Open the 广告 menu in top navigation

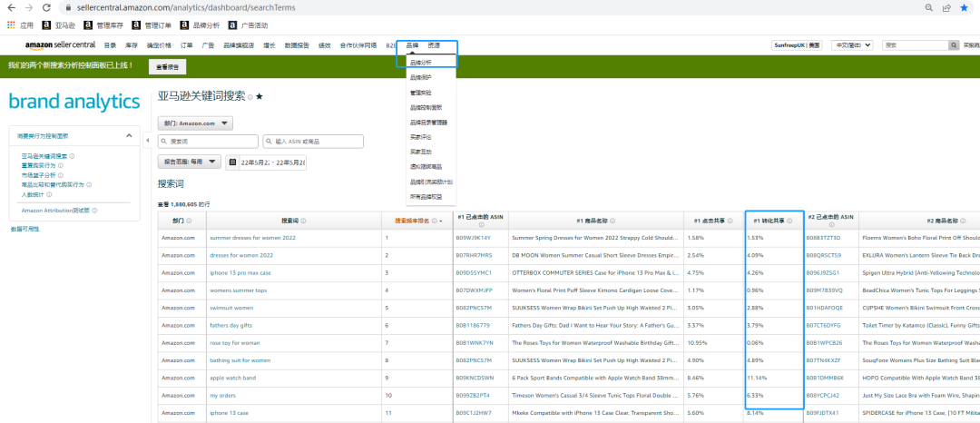point(208,45)
